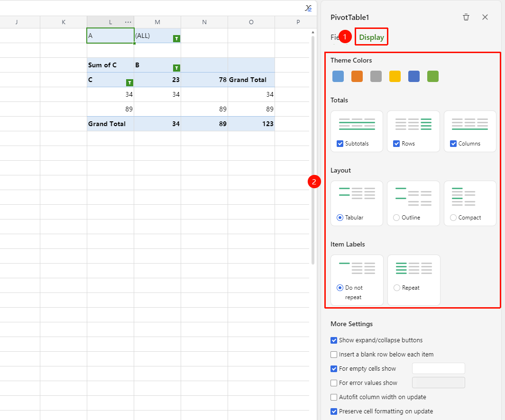Viewport: 505px width, 420px height.
Task: Enable Autofit column width on update
Action: tap(334, 397)
